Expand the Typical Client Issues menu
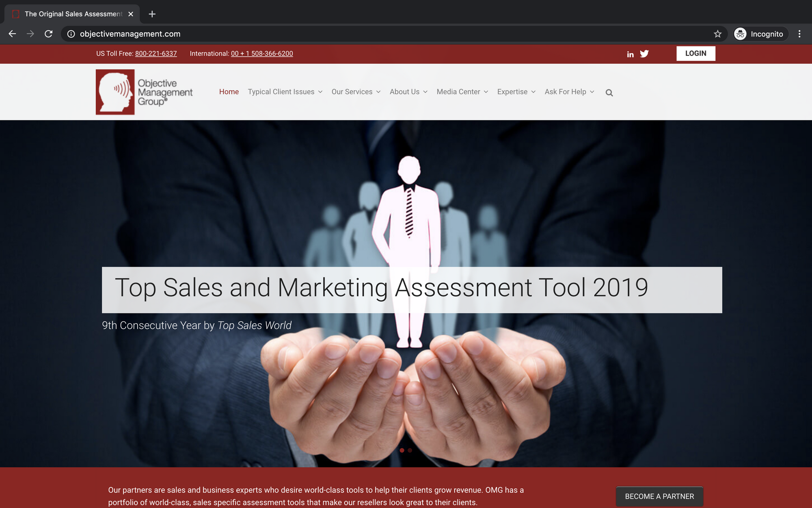The image size is (812, 508). pos(285,92)
